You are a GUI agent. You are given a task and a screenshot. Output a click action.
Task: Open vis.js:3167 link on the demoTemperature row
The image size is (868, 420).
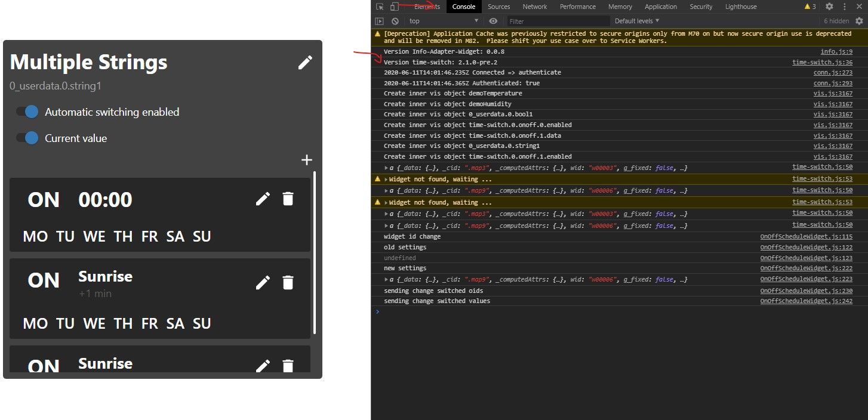(833, 93)
